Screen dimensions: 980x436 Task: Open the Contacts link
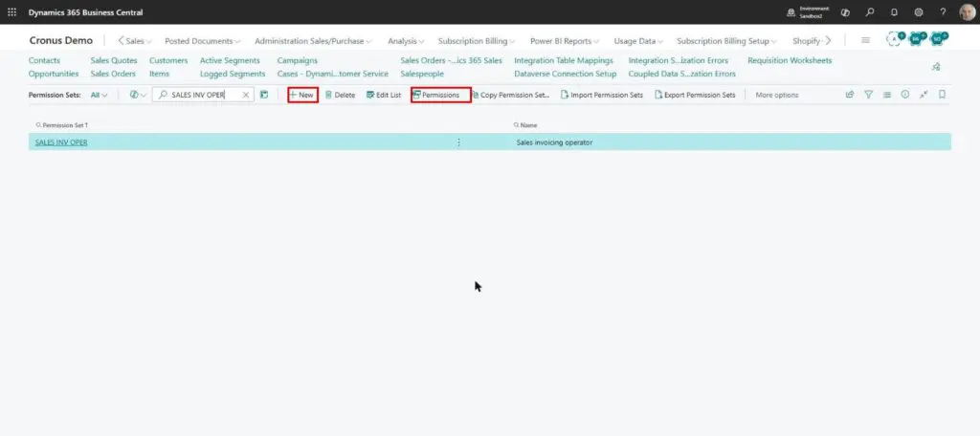[44, 60]
